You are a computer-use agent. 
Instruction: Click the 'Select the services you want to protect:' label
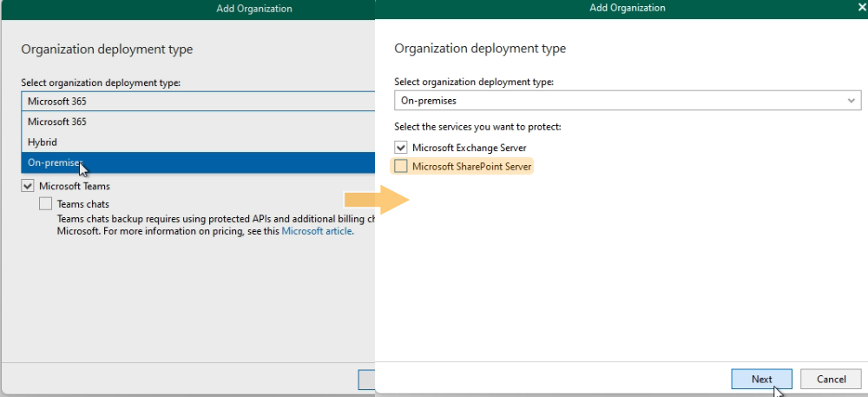point(477,127)
